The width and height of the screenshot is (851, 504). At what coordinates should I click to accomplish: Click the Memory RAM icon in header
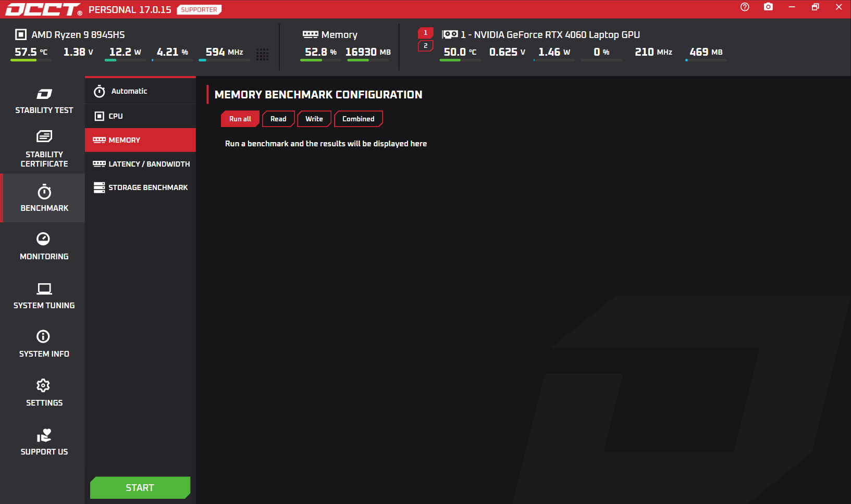click(x=311, y=34)
